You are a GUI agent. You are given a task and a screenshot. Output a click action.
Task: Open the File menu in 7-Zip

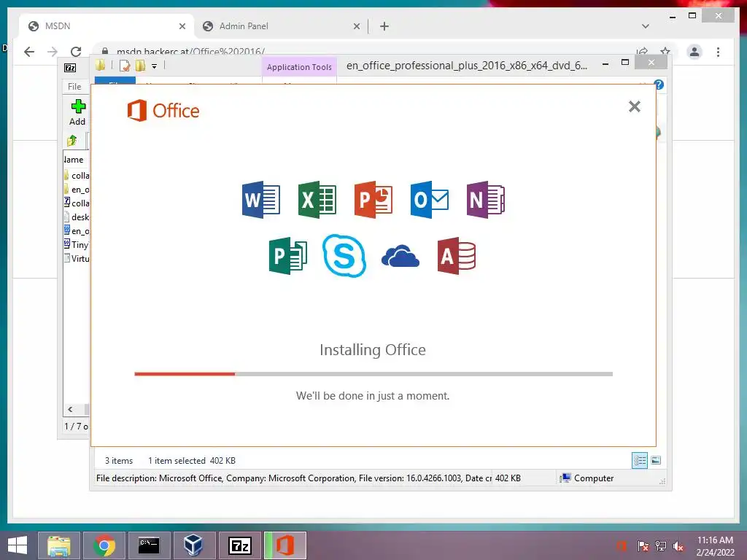pos(74,86)
